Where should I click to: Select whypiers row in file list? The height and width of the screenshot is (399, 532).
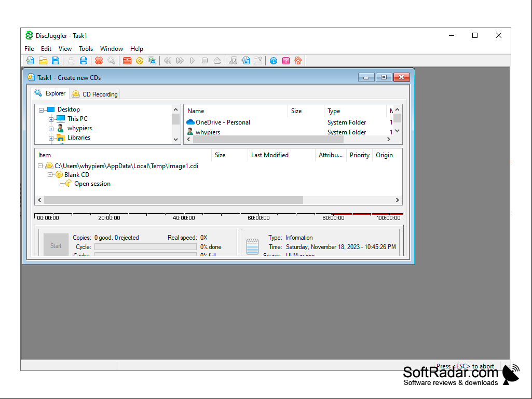[208, 132]
